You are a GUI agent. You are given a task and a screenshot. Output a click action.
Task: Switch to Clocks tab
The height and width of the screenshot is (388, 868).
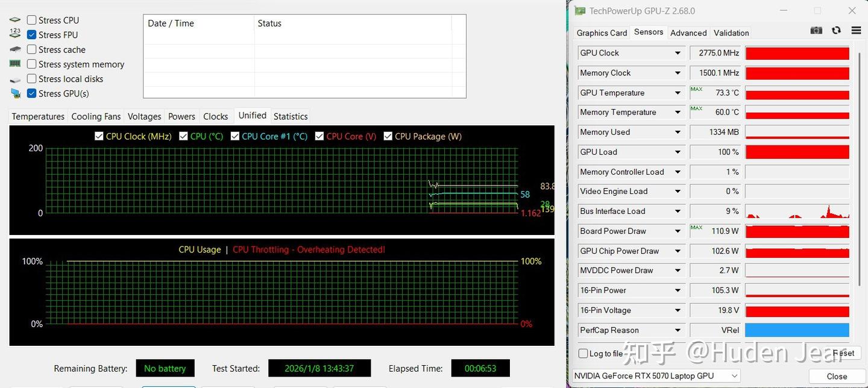(215, 116)
